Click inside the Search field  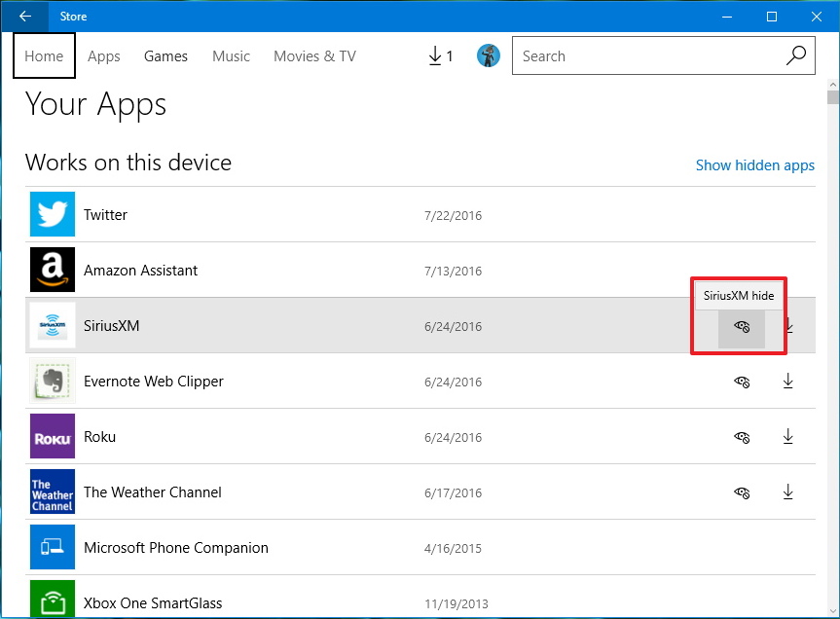(x=633, y=55)
